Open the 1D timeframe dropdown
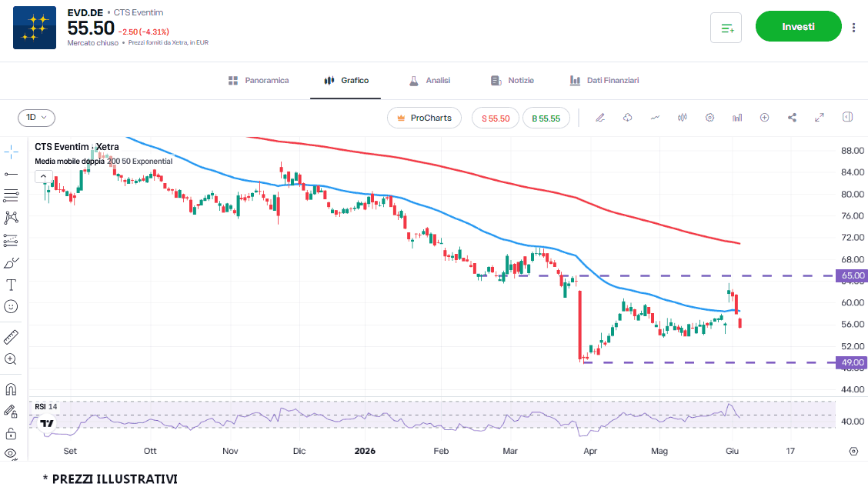 tap(36, 117)
